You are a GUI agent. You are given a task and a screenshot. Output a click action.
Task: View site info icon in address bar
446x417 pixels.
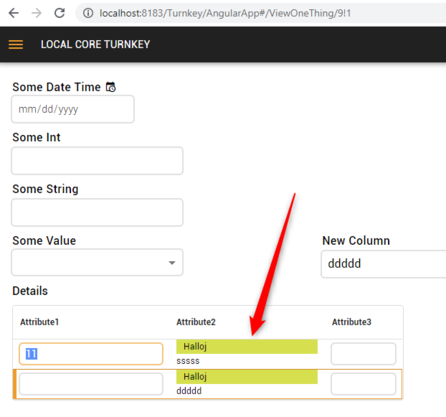88,13
